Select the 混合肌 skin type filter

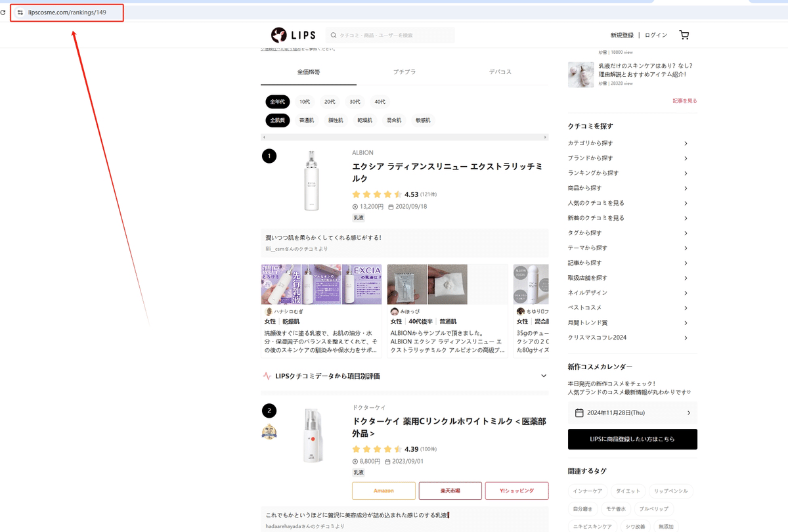[394, 120]
